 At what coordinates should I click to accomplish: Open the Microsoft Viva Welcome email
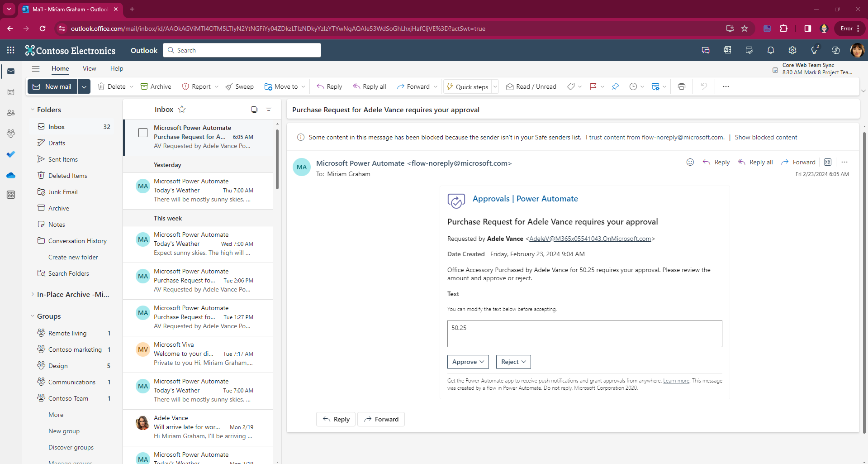tap(198, 354)
